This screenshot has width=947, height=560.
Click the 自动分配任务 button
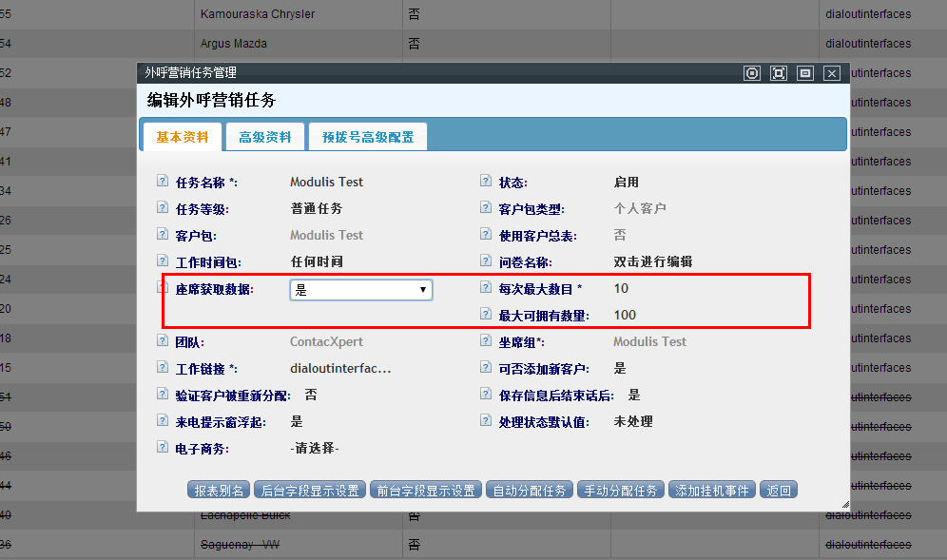click(x=529, y=491)
